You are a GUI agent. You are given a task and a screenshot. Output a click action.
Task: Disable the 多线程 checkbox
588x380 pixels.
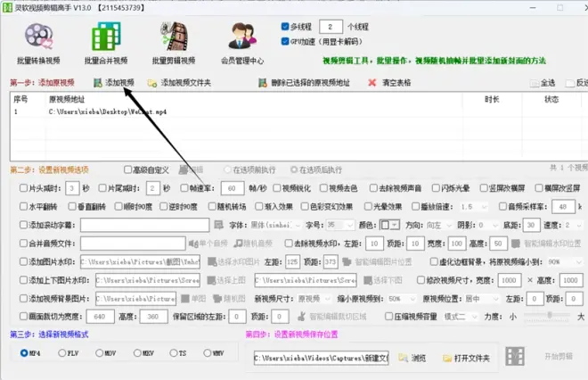[x=284, y=26]
